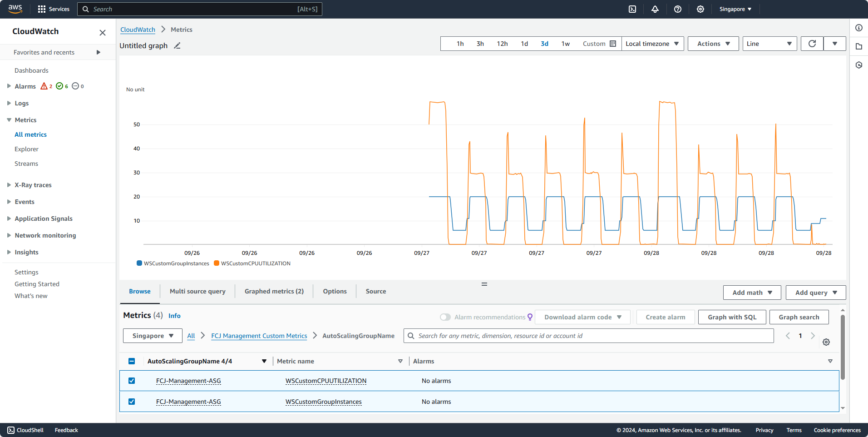
Task: Open the calendar icon next to Custom
Action: [x=612, y=43]
